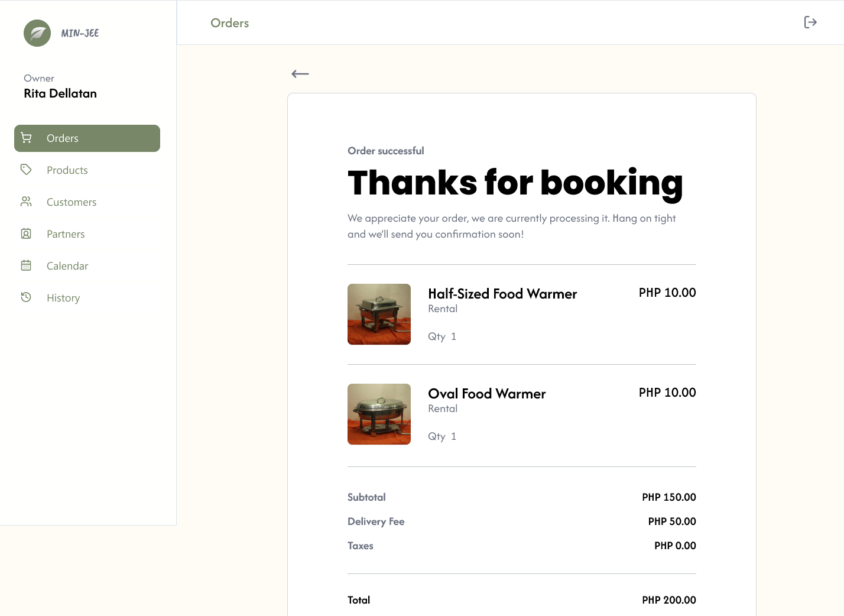This screenshot has height=616, width=844.
Task: Click the Orders page header title
Action: [x=230, y=23]
